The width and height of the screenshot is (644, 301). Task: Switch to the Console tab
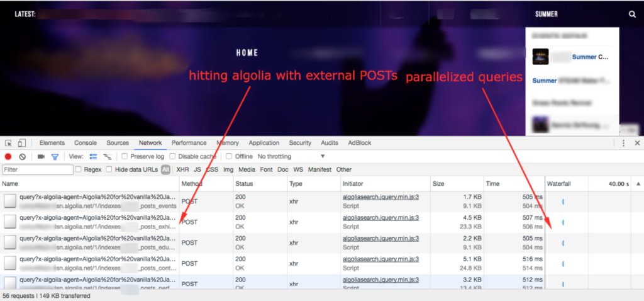86,144
